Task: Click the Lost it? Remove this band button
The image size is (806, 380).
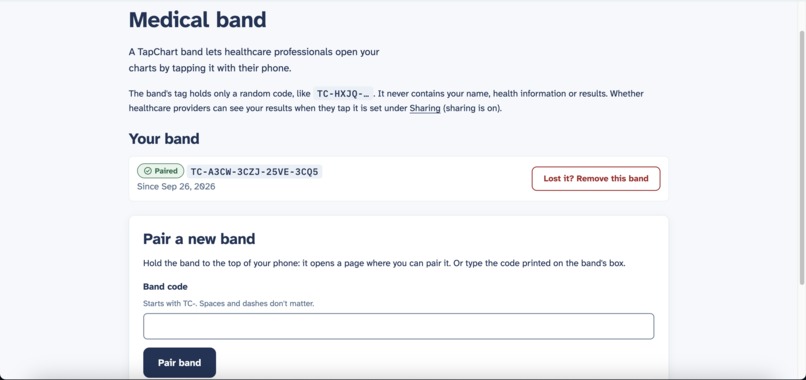Action: point(596,178)
